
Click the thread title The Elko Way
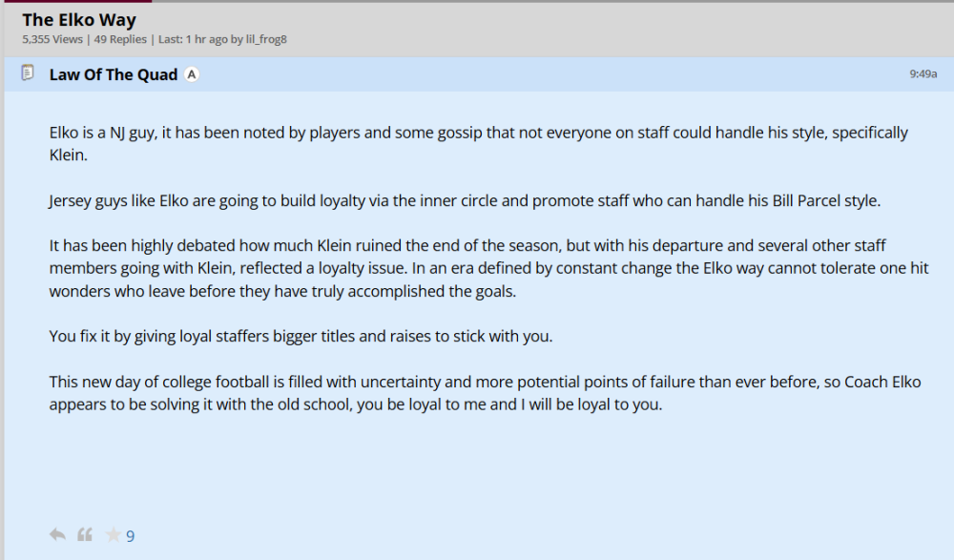(x=79, y=20)
